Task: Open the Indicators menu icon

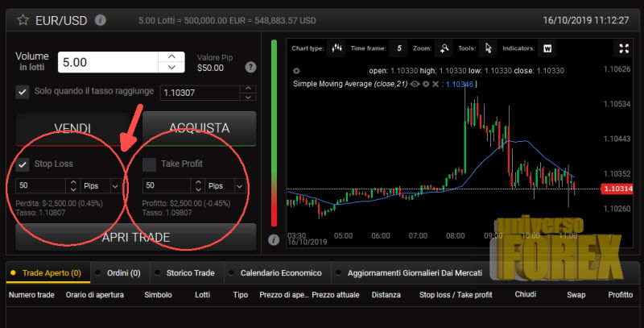Action: pyautogui.click(x=547, y=48)
